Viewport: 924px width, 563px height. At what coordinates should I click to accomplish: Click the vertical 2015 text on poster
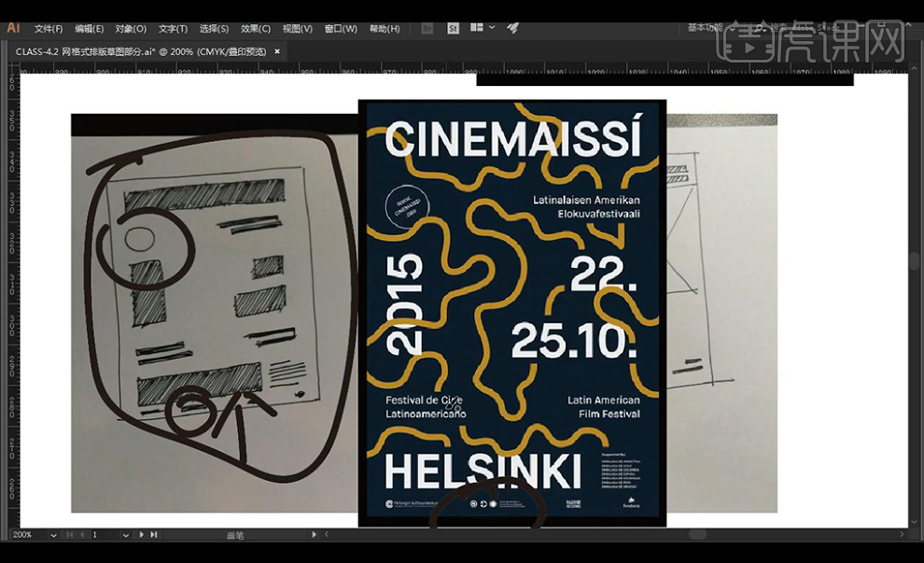coord(405,304)
